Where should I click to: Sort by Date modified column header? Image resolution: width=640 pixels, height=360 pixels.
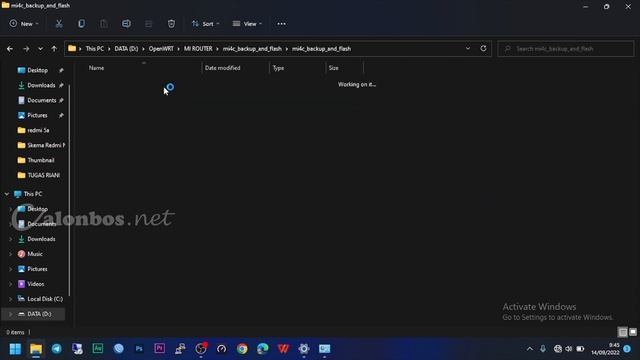click(x=222, y=68)
